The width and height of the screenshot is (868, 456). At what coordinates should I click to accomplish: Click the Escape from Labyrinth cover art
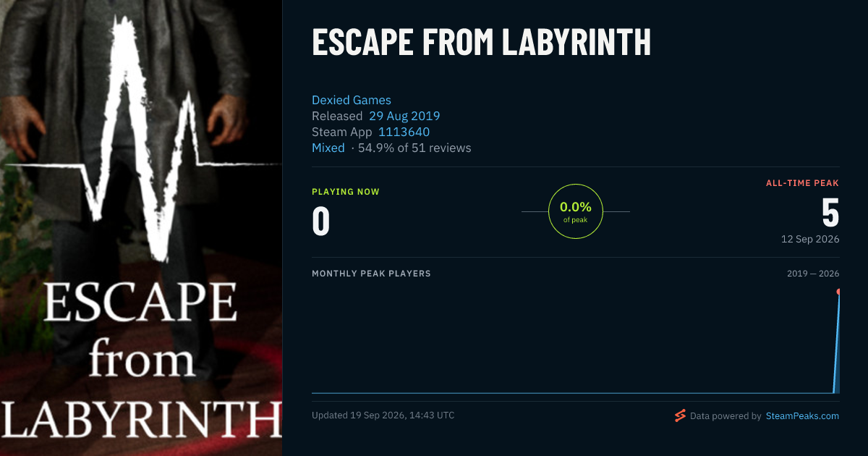click(x=141, y=228)
